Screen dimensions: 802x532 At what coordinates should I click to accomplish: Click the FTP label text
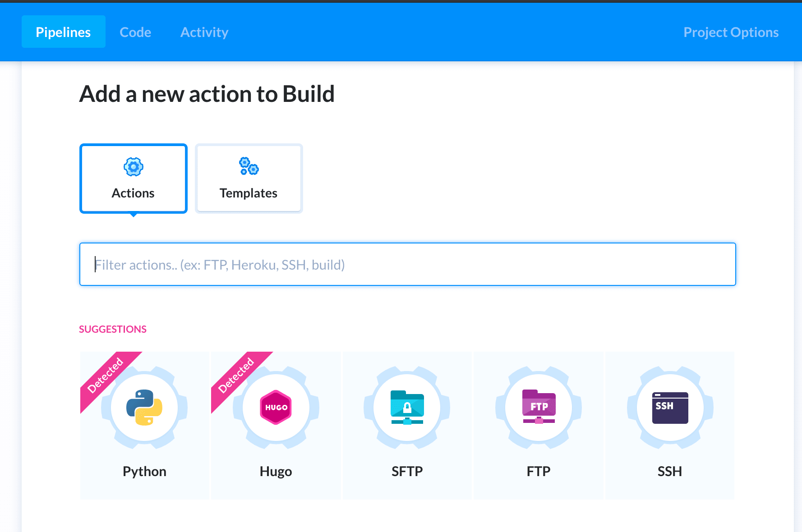pyautogui.click(x=539, y=471)
